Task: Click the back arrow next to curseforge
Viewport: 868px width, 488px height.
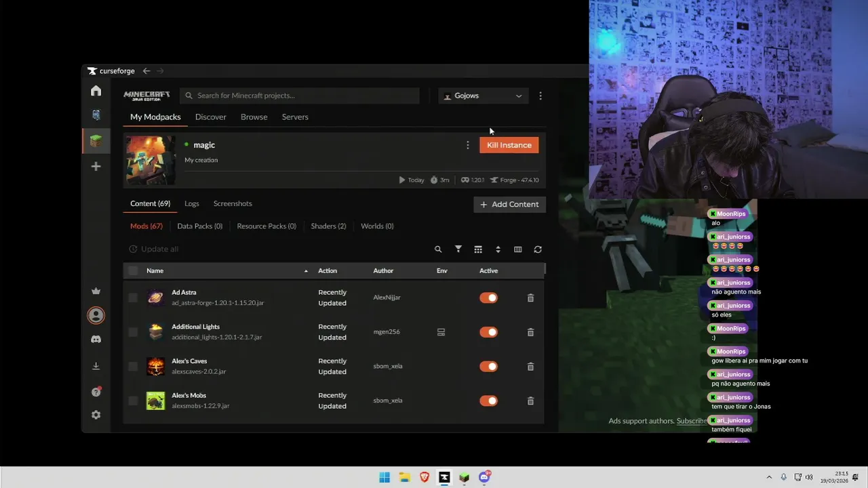Action: (146, 71)
